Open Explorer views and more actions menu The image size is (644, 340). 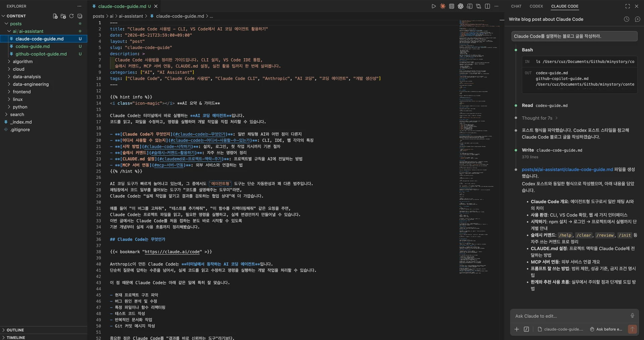[79, 6]
